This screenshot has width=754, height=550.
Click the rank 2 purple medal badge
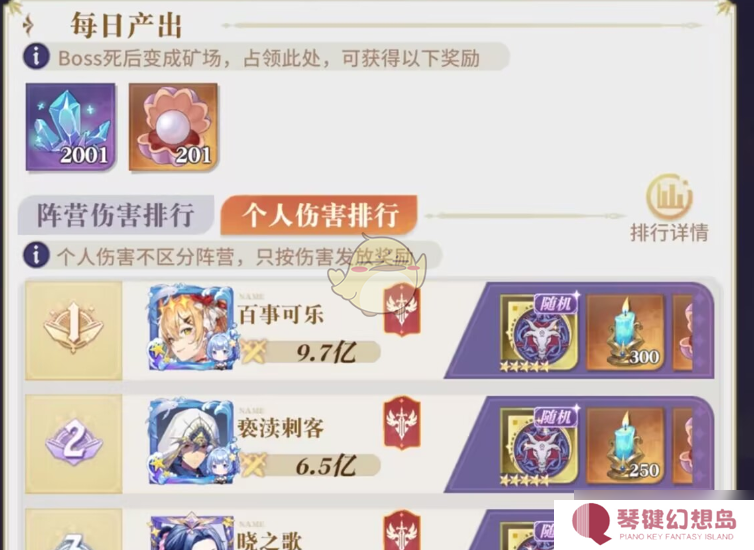(73, 441)
